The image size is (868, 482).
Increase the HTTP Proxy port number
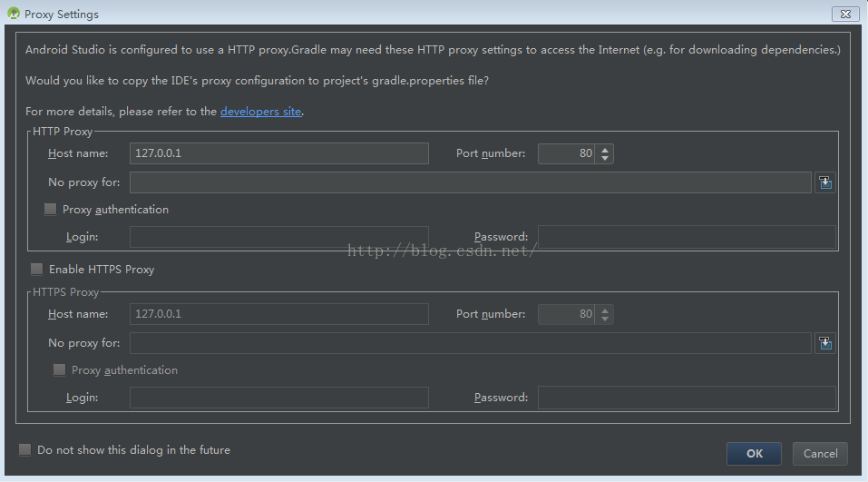604,149
